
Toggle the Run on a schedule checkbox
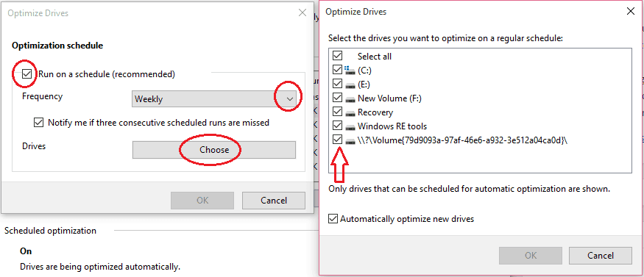click(27, 74)
